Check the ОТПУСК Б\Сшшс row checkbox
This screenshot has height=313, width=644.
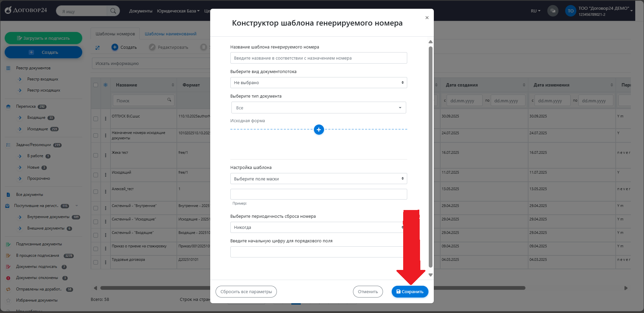point(96,119)
